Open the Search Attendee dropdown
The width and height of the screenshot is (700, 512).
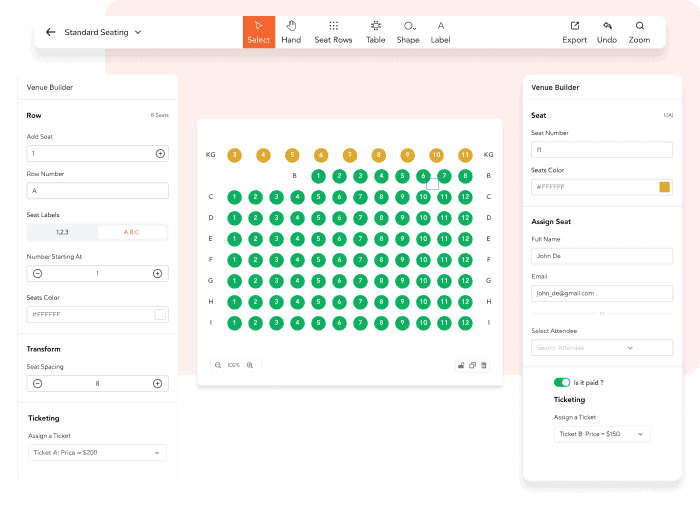point(602,348)
